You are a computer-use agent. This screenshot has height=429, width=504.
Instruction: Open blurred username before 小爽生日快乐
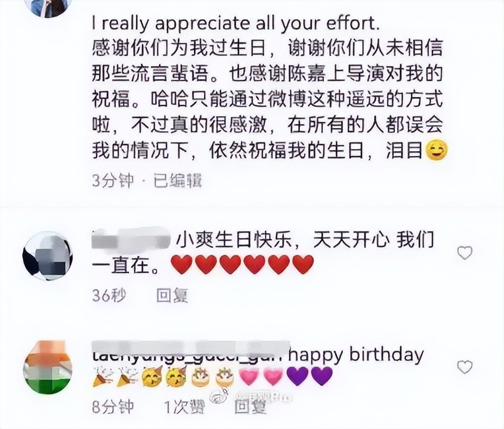coord(131,240)
